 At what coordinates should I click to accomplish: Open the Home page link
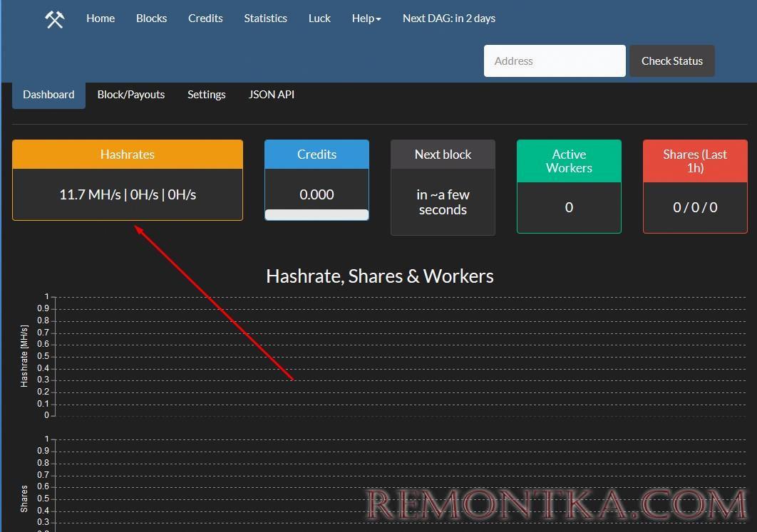pos(101,19)
